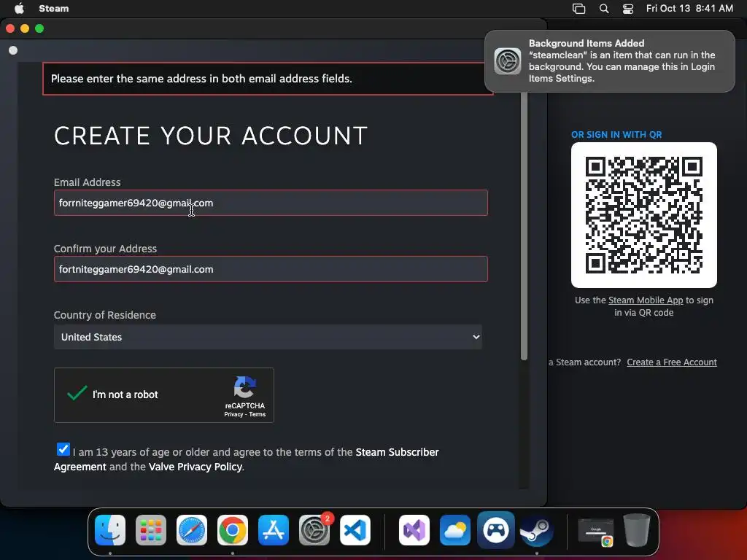Screen dimensions: 747x560
Task: Open the Trash in the dock
Action: 637,530
